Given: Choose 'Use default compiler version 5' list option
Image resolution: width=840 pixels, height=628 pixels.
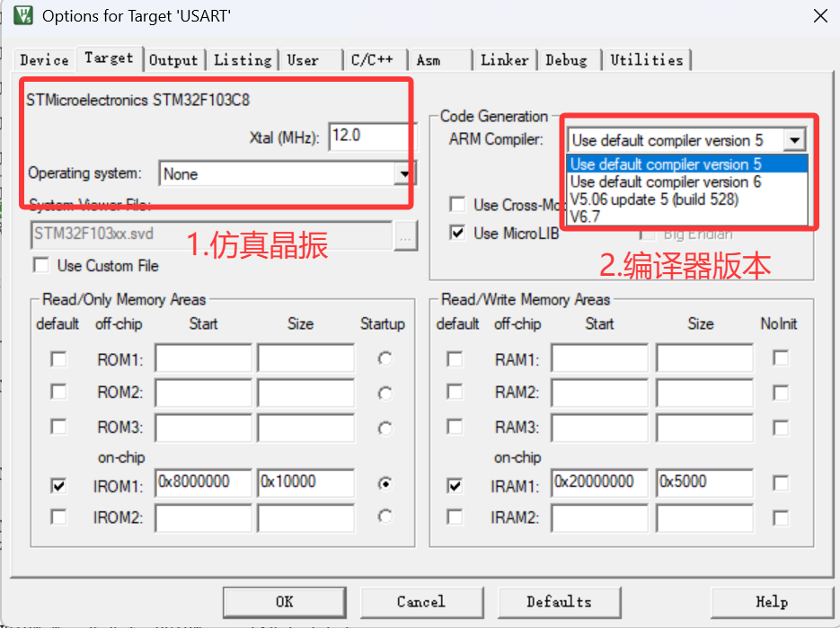Looking at the screenshot, I should 686,164.
